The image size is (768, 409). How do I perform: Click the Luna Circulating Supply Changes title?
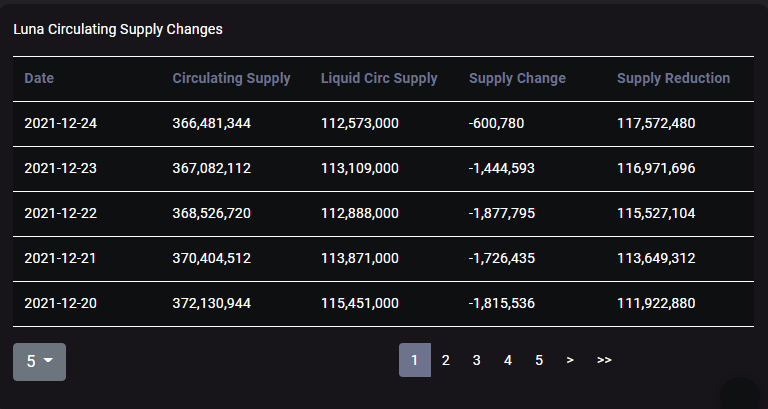pyautogui.click(x=118, y=29)
